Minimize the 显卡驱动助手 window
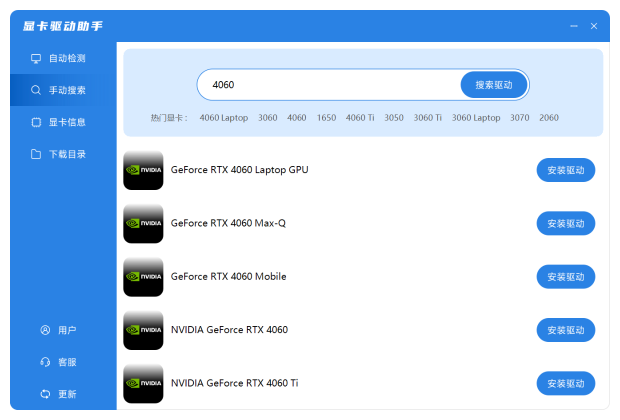Image resolution: width=620 pixels, height=420 pixels. click(x=573, y=26)
